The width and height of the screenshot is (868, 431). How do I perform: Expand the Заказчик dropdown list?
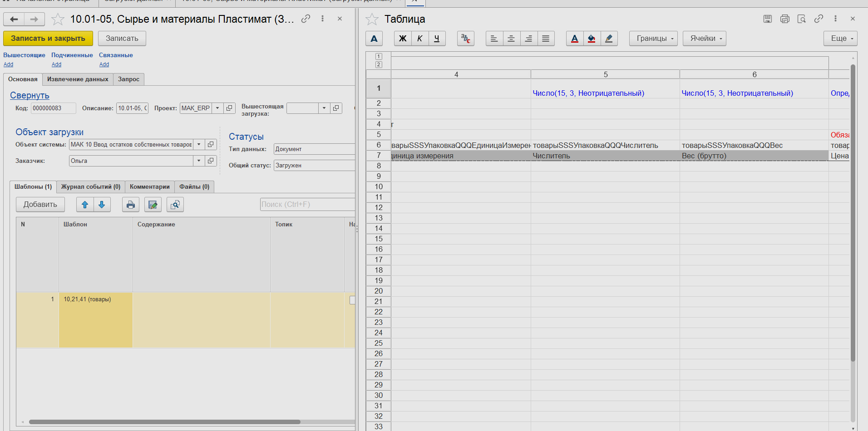199,161
